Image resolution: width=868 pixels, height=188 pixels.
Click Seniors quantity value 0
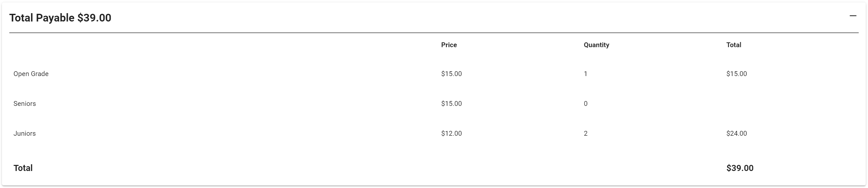[x=586, y=104]
